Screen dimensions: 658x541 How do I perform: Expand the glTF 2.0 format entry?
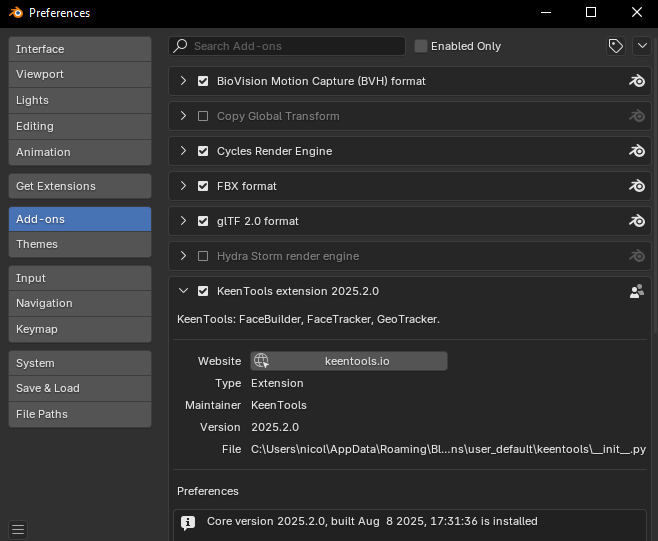[x=183, y=221]
